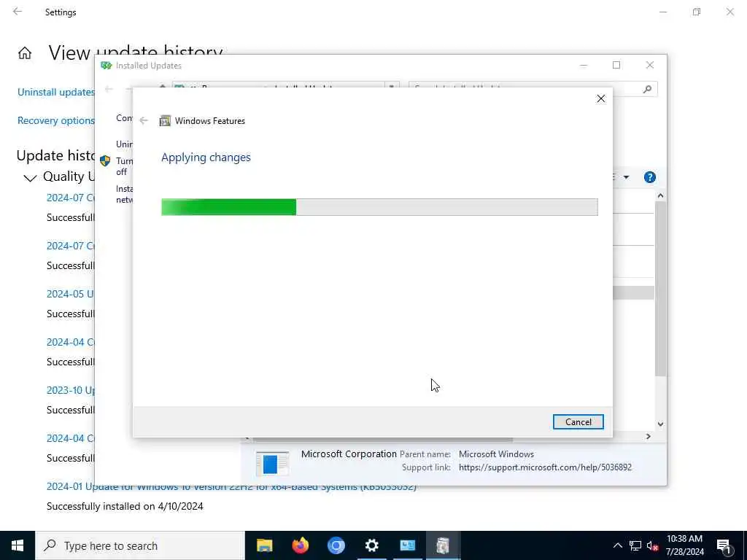This screenshot has height=560, width=747.
Task: Open the notification center icon
Action: point(724,546)
